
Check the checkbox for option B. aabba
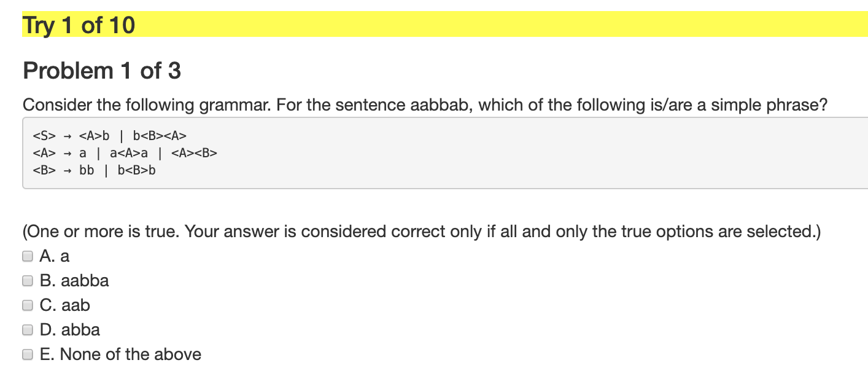(27, 280)
